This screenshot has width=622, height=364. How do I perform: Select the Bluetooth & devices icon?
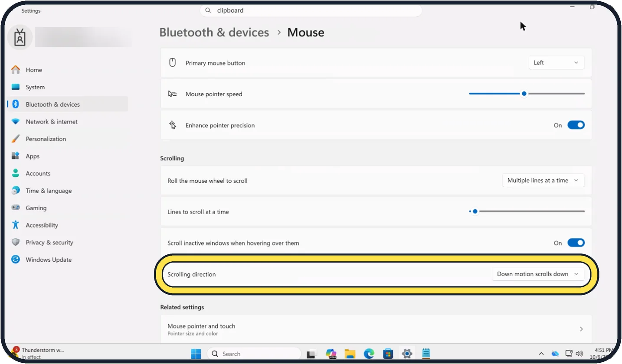pyautogui.click(x=16, y=104)
